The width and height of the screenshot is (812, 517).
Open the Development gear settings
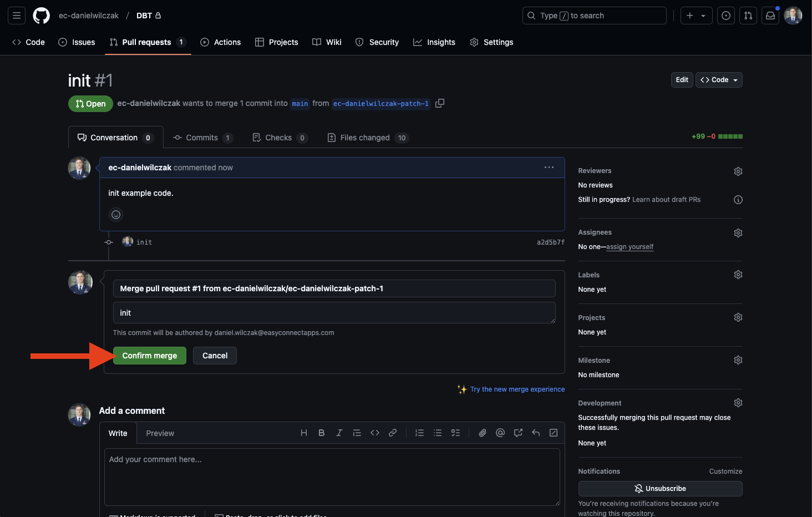coord(738,403)
